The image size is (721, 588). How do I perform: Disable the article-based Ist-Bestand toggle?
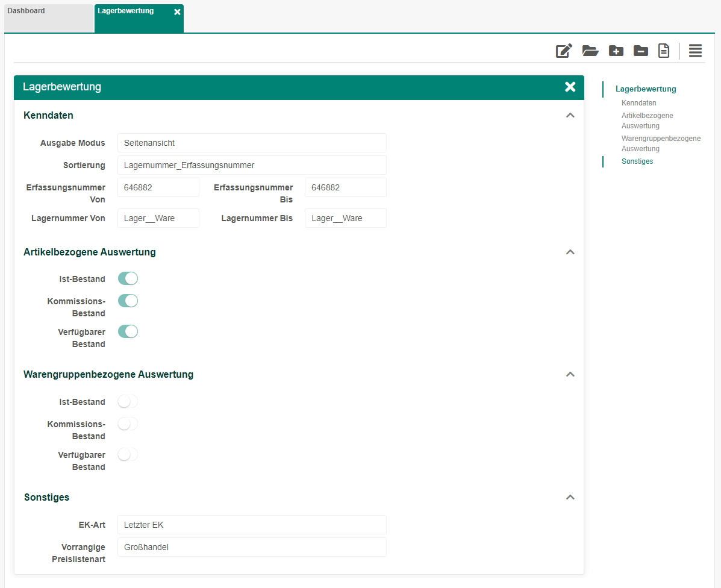(128, 278)
